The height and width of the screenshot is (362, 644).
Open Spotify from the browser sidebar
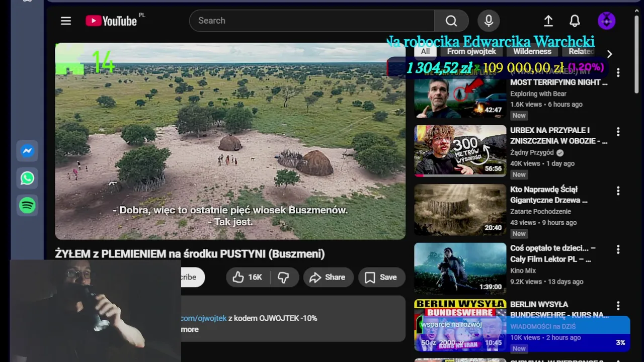coord(27,205)
